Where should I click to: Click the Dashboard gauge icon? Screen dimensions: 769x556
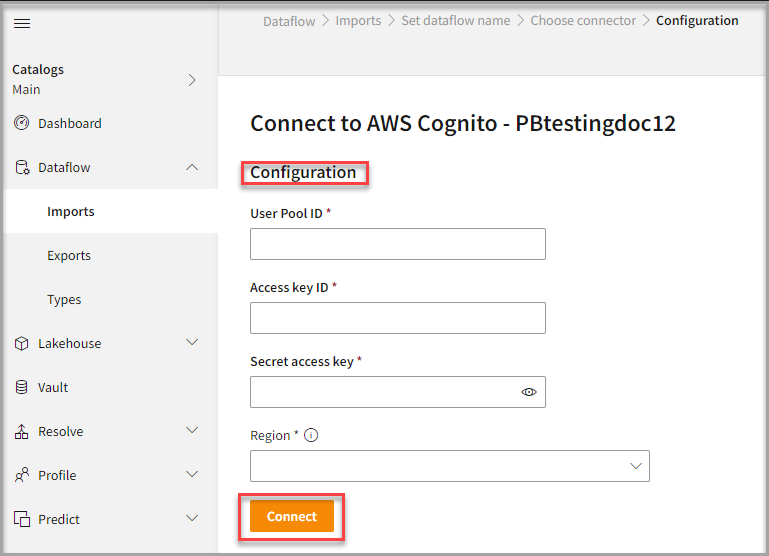click(22, 123)
